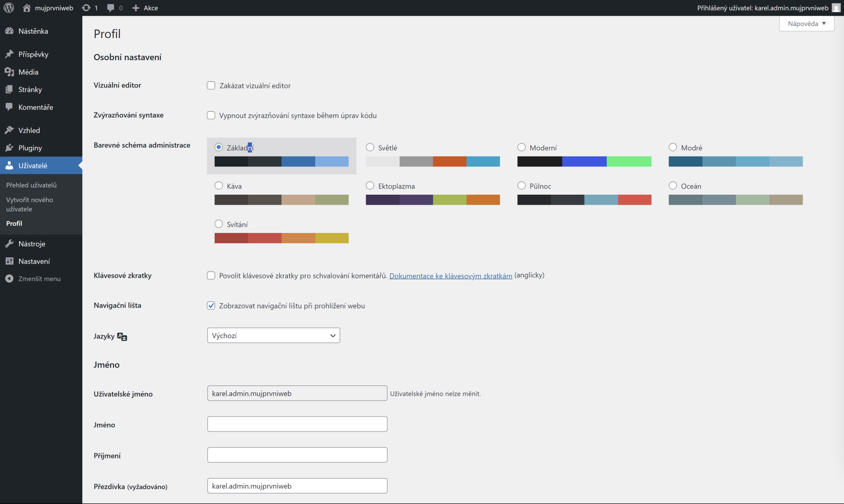The height and width of the screenshot is (504, 844).
Task: Click the translation icon beside Jazyky
Action: point(122,337)
